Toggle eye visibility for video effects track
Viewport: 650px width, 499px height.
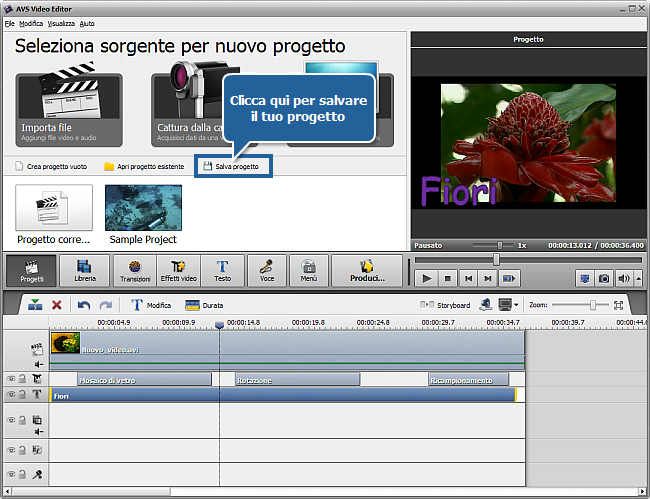(11, 380)
